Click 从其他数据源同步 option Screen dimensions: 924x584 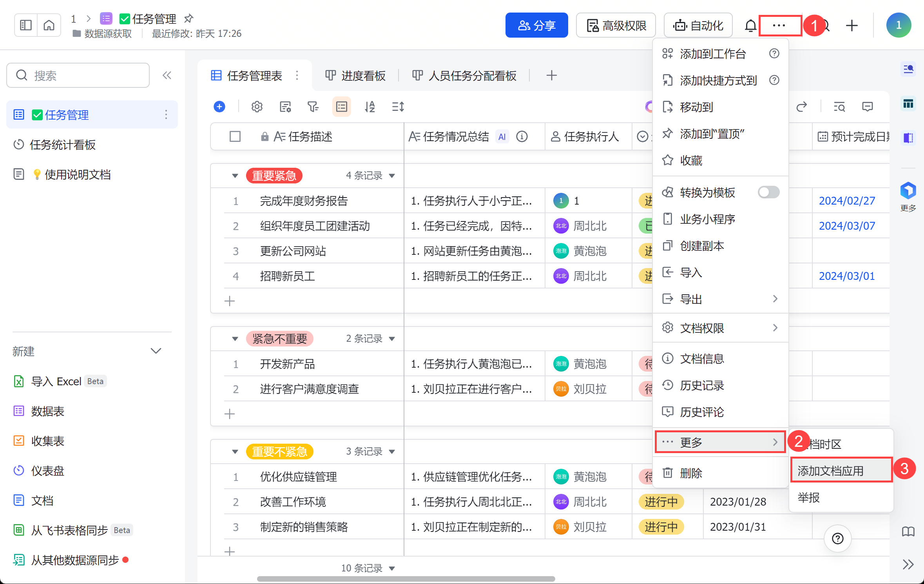pos(71,560)
